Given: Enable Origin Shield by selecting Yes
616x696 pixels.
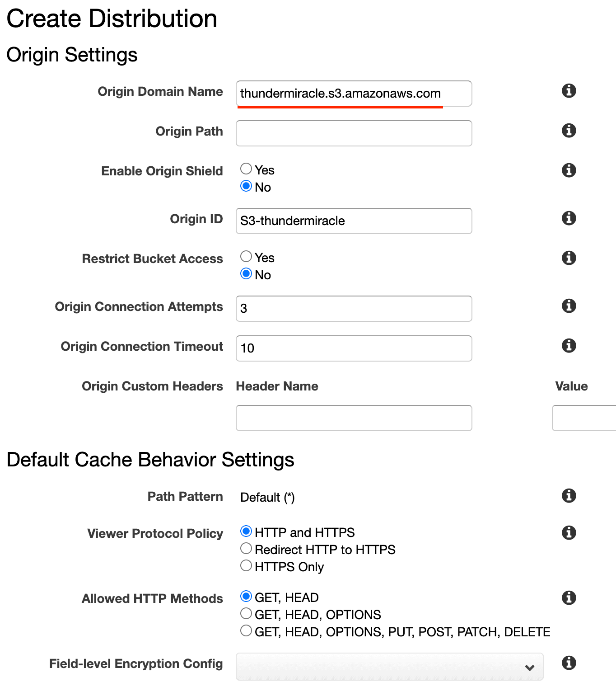Looking at the screenshot, I should pyautogui.click(x=246, y=168).
